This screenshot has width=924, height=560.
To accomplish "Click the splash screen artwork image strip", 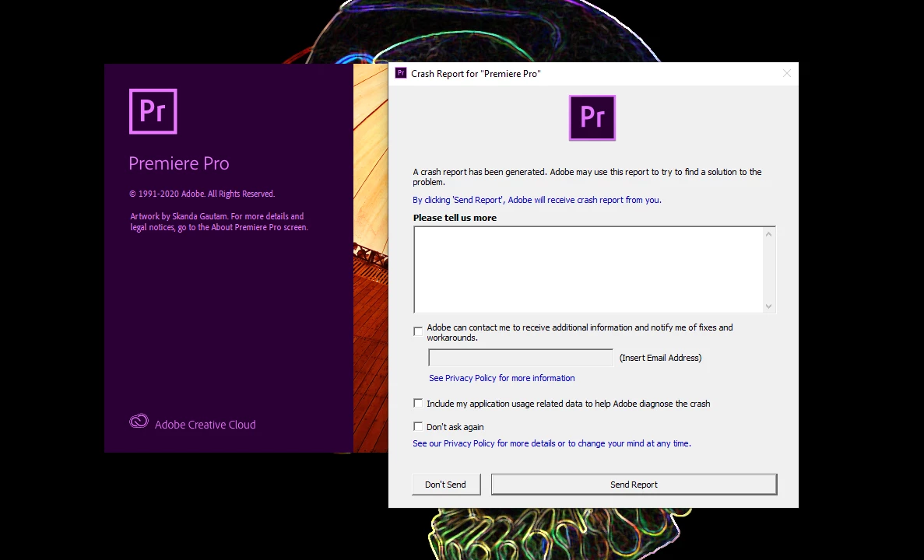I will coord(371,258).
